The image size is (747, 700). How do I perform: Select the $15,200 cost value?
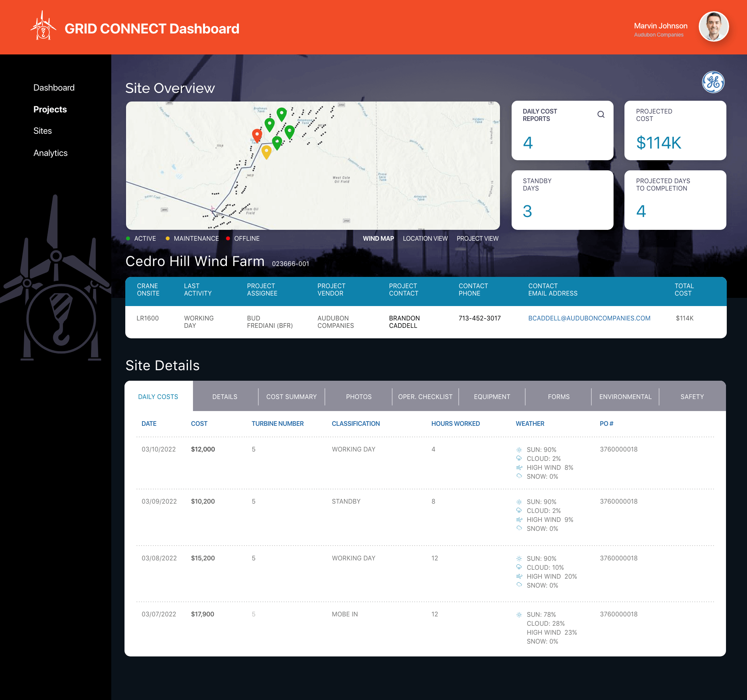(203, 558)
